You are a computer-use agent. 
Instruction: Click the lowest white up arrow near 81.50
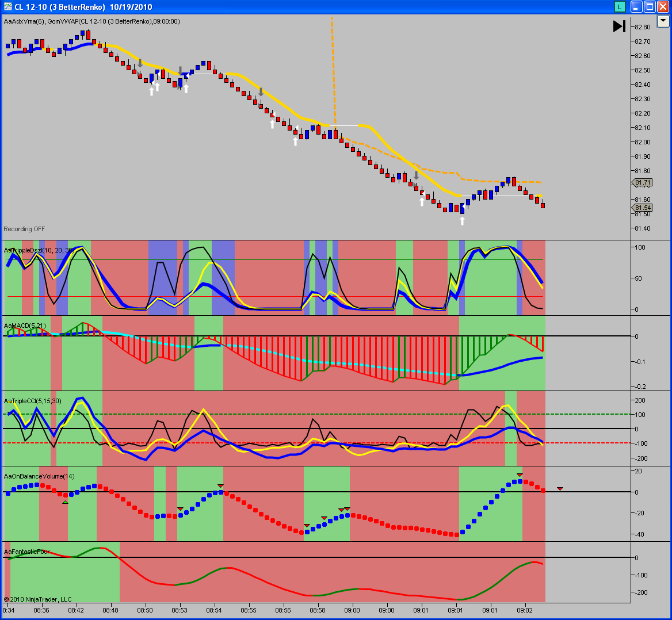click(462, 221)
